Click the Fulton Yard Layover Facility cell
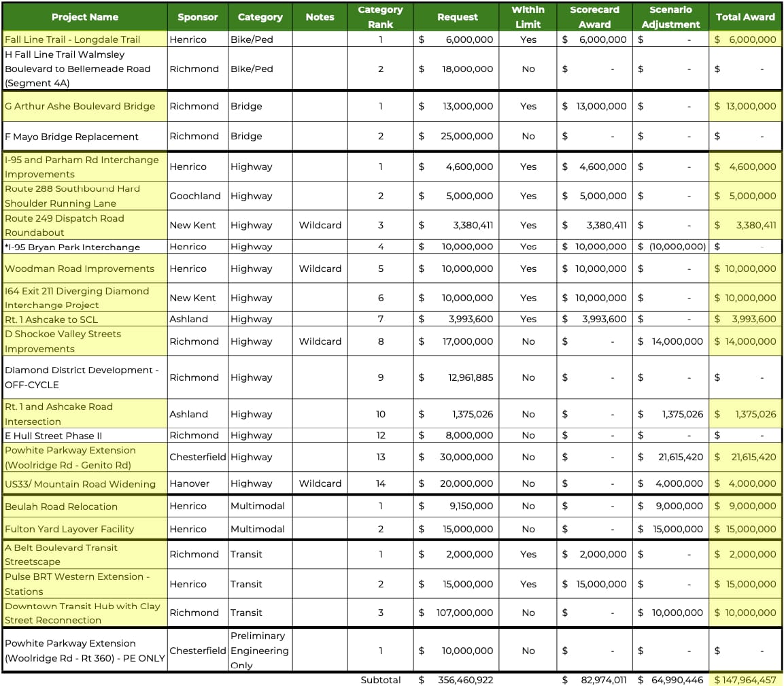Viewport: 784px width, 686px height. coord(69,529)
